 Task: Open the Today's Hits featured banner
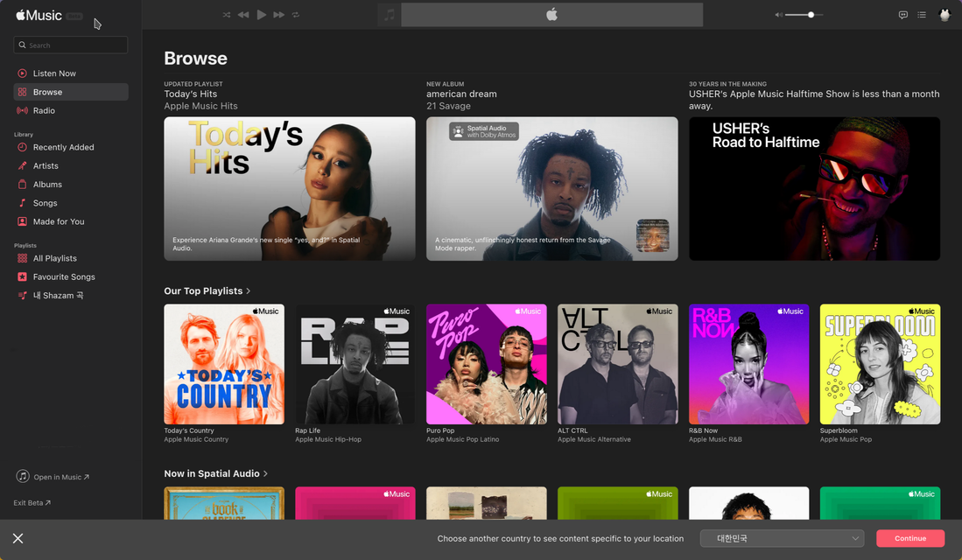(290, 189)
